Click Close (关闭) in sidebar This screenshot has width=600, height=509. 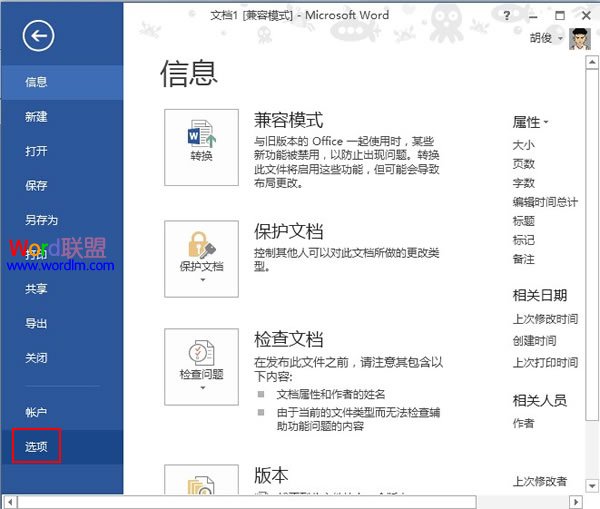click(36, 357)
